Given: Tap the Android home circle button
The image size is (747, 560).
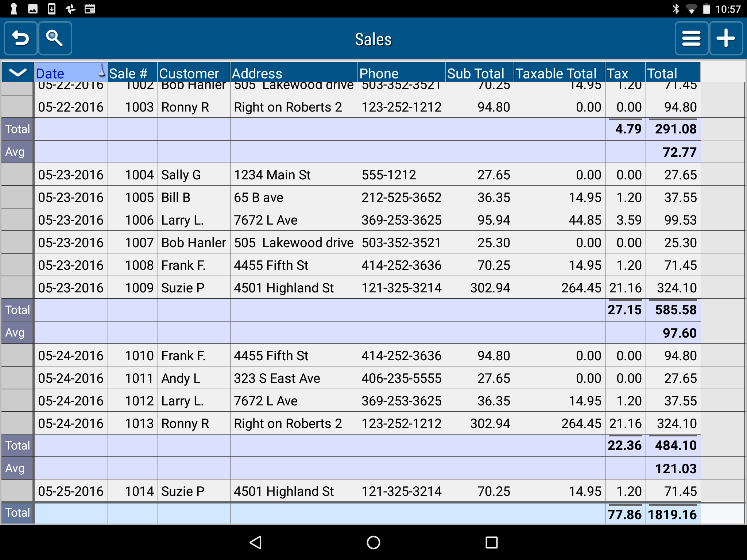Looking at the screenshot, I should [x=373, y=542].
